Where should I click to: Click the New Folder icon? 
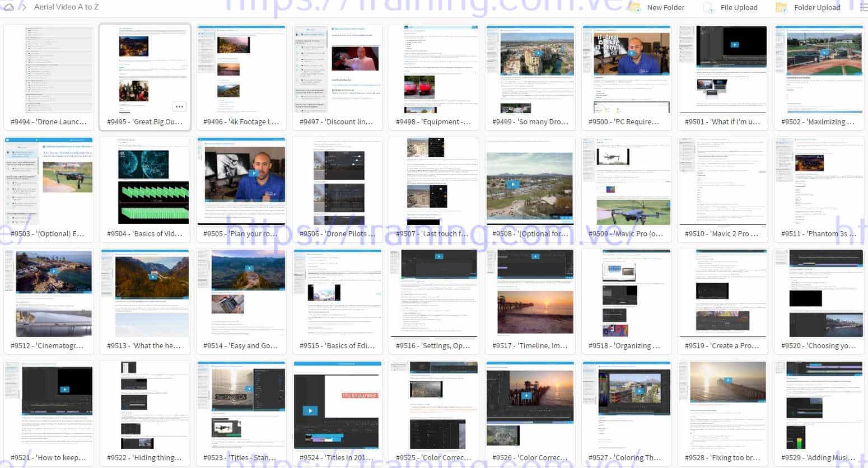[x=634, y=7]
